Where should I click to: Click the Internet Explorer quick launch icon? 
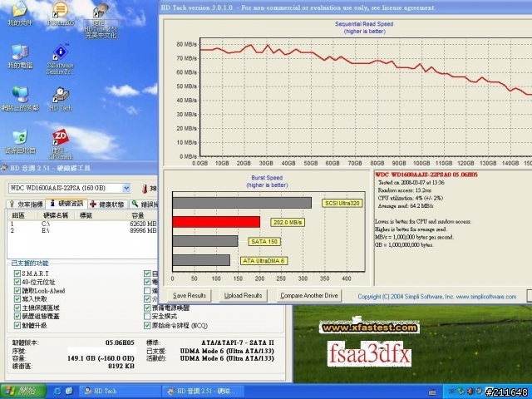tap(57, 391)
